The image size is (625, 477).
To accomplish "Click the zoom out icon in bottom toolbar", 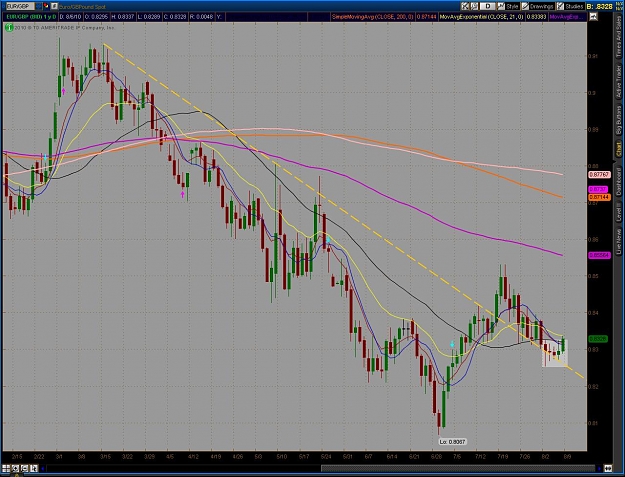I will [x=24, y=468].
